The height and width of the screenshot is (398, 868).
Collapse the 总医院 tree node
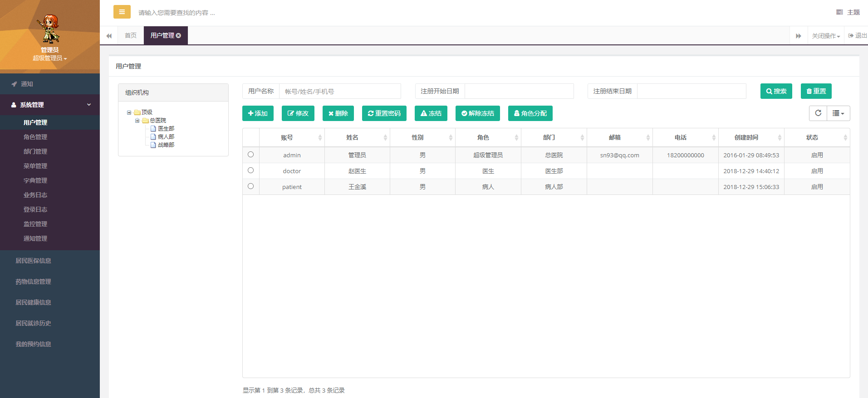[x=137, y=121]
